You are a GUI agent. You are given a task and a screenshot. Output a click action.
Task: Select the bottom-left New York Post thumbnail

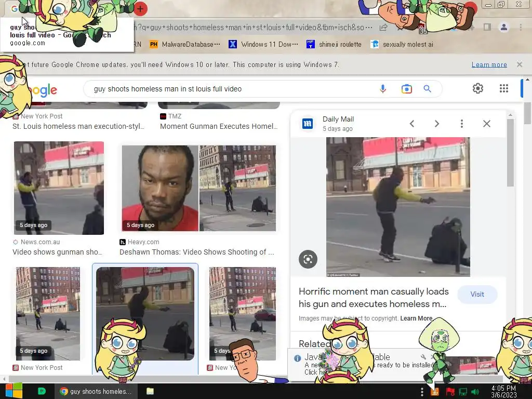pyautogui.click(x=48, y=313)
